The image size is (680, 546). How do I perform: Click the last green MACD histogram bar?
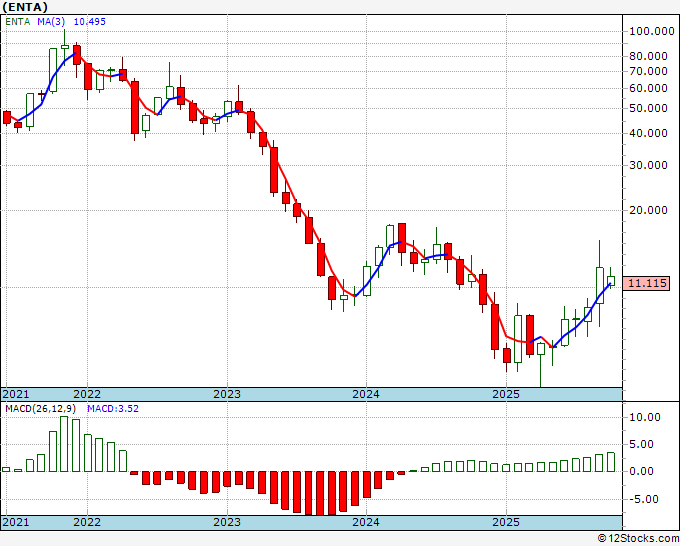611,462
